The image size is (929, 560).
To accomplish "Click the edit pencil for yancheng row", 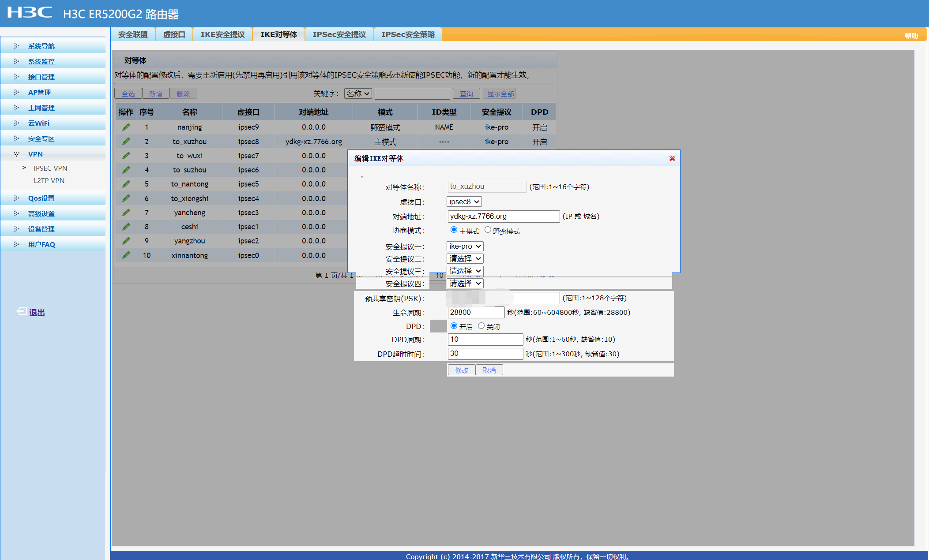I will pyautogui.click(x=126, y=213).
